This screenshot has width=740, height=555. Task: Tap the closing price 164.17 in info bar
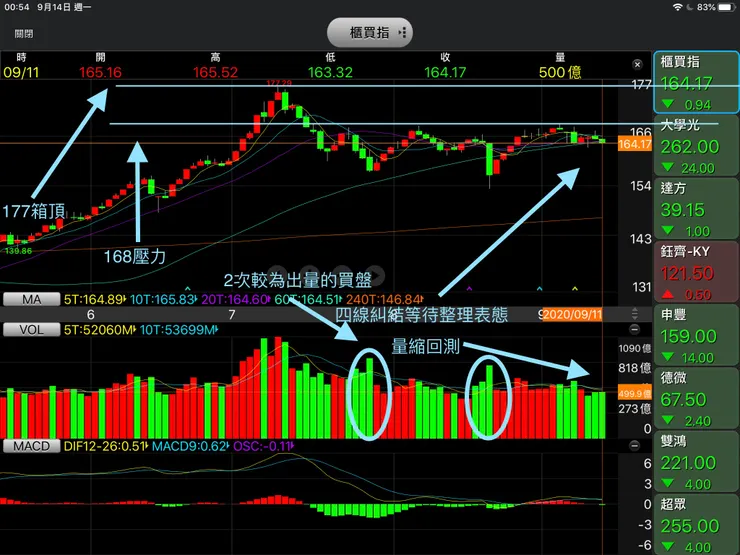tap(445, 72)
